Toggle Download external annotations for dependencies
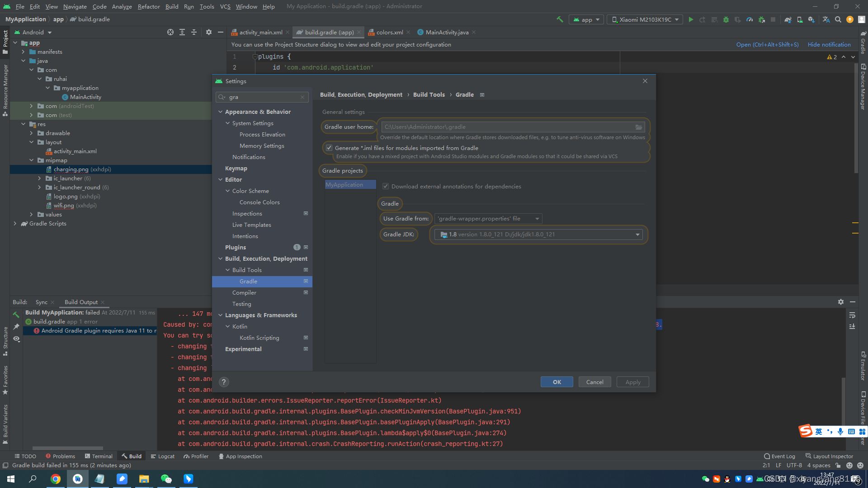The width and height of the screenshot is (868, 488). tap(386, 186)
